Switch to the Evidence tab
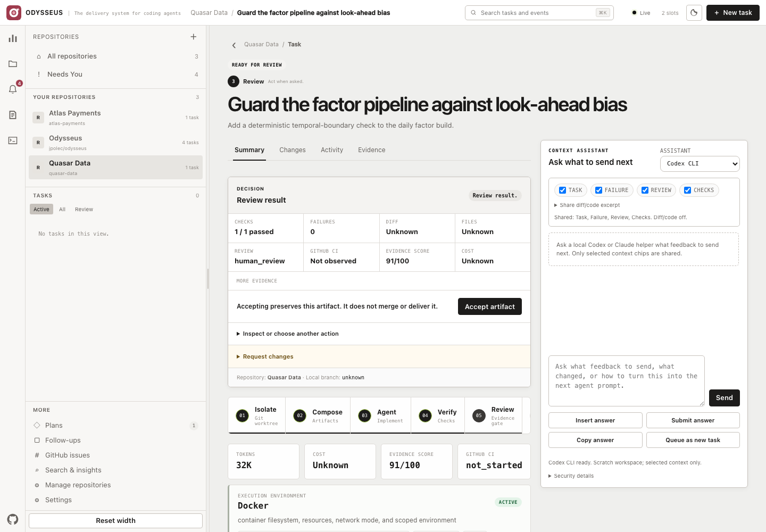Screen dimensions: 766x532 pos(372,150)
